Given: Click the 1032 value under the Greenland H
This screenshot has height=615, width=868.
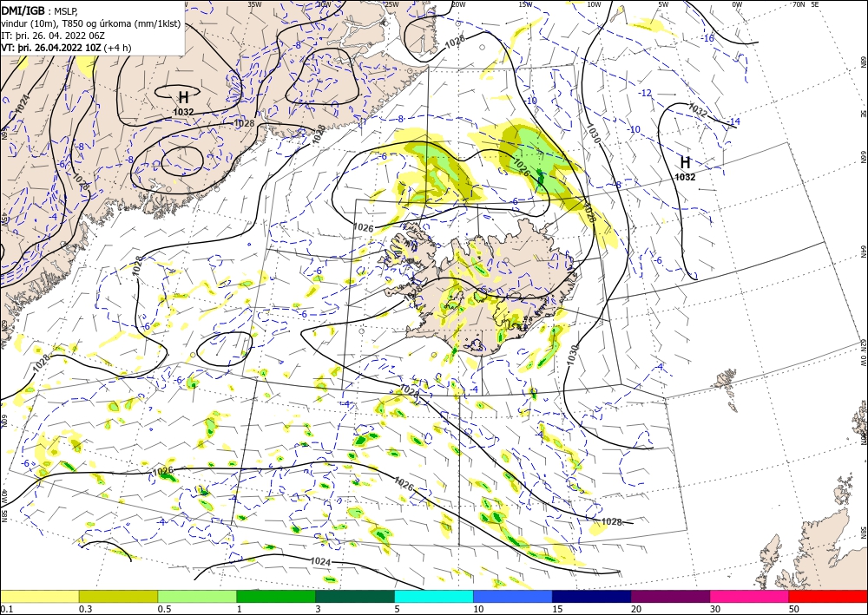Looking at the screenshot, I should coord(183,112).
